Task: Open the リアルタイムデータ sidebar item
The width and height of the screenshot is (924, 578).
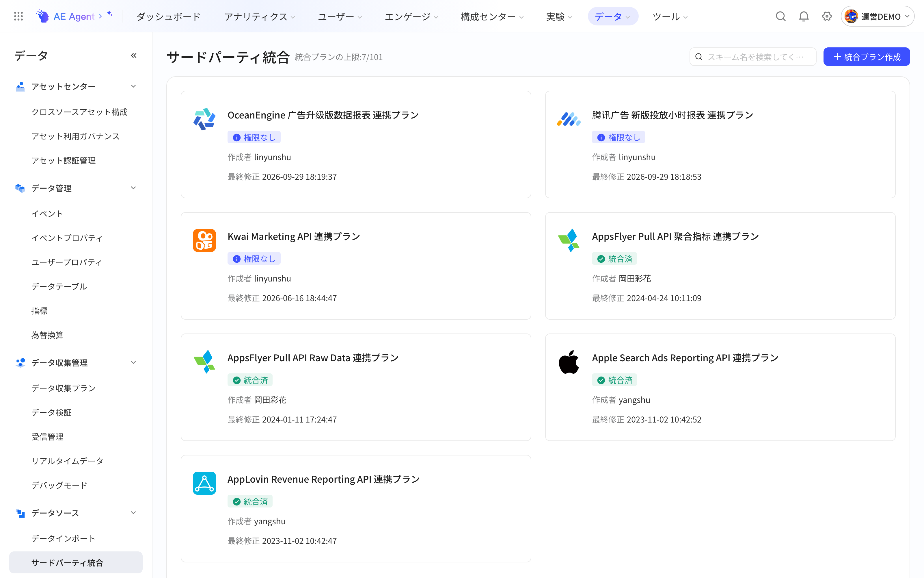Action: click(67, 461)
